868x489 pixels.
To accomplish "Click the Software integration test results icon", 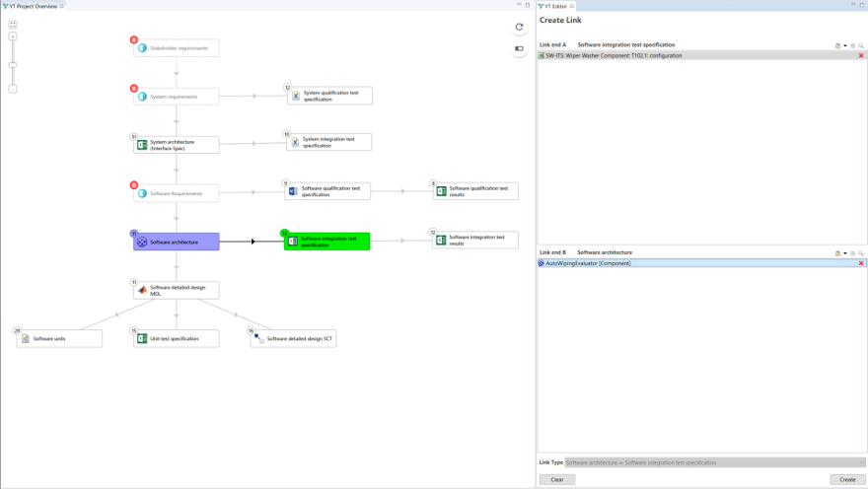I will pos(441,241).
